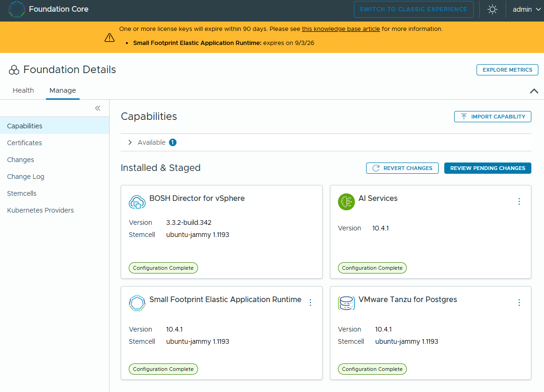Click the expires on 9/3/26 license text
Screen dimensions: 544x392
[x=289, y=43]
